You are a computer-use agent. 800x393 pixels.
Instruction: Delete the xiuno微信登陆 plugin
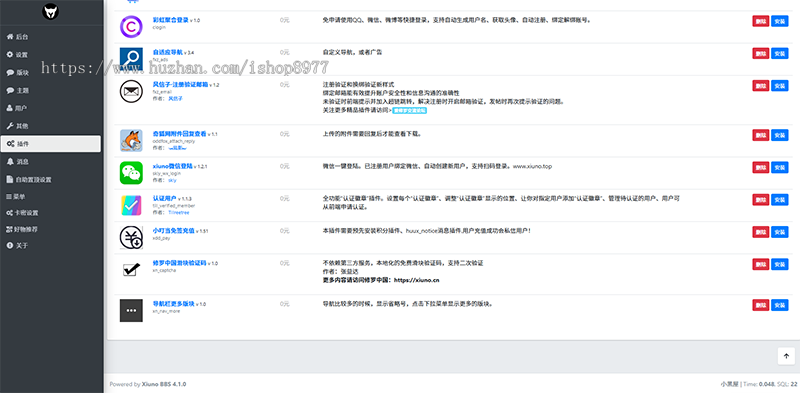[760, 167]
